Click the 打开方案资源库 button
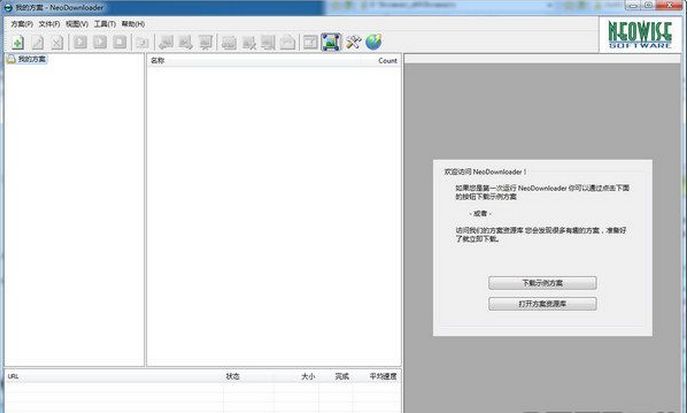688x413 pixels. point(542,304)
